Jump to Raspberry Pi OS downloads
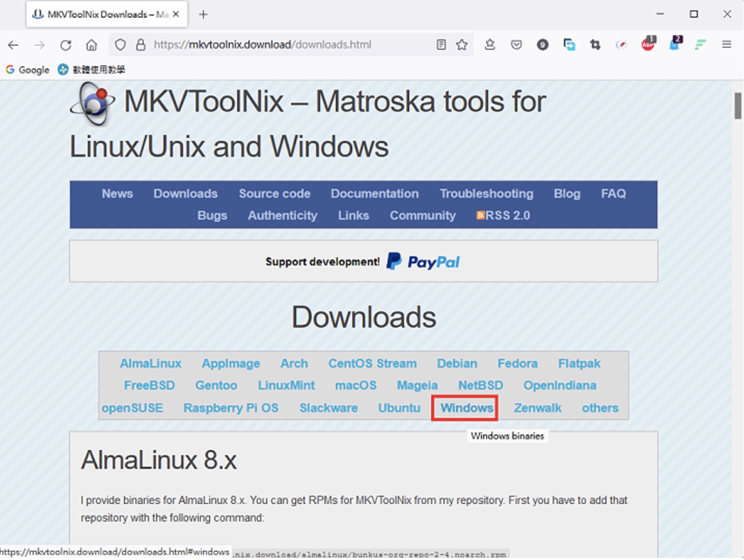 point(231,408)
